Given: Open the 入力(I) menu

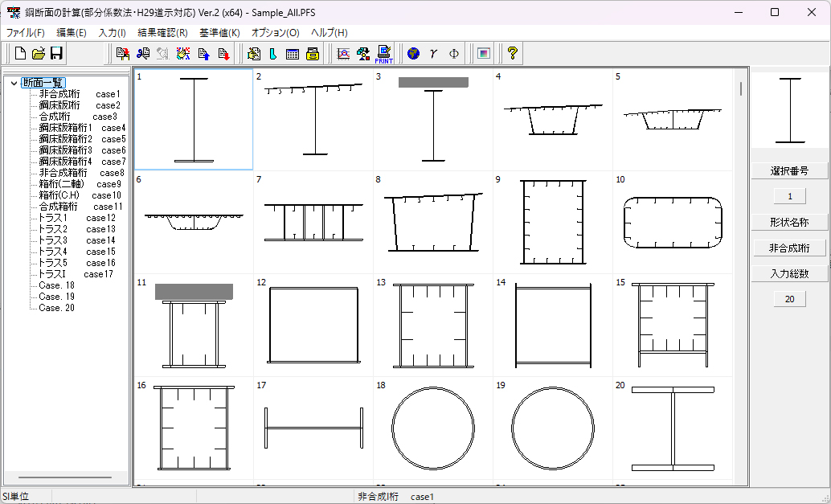Looking at the screenshot, I should tap(113, 33).
